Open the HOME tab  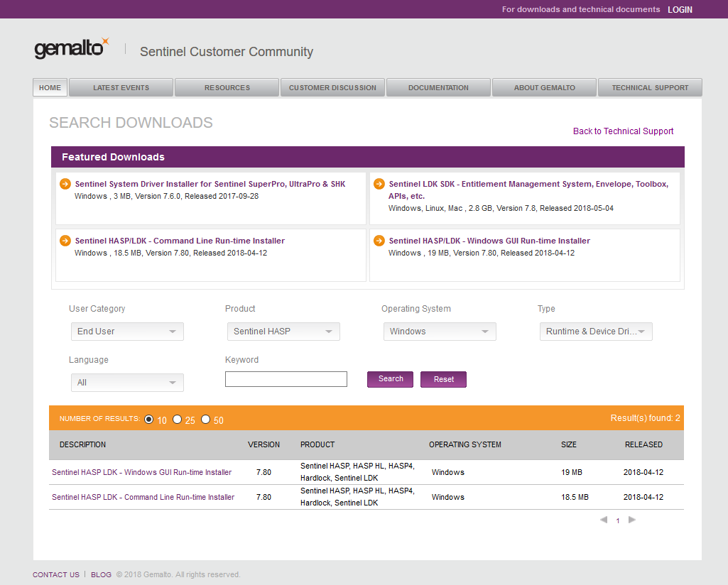(x=50, y=87)
